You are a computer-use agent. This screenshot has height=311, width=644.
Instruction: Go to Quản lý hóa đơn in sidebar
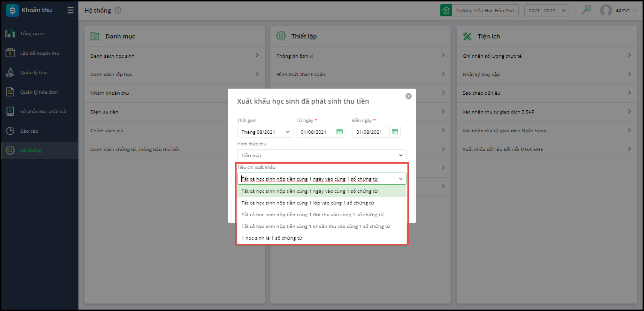click(x=38, y=92)
